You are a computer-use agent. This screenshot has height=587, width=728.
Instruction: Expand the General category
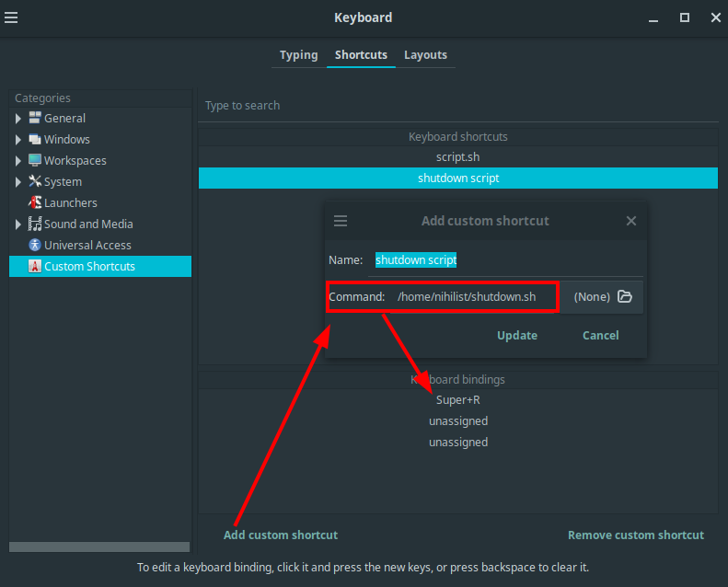[x=18, y=119]
